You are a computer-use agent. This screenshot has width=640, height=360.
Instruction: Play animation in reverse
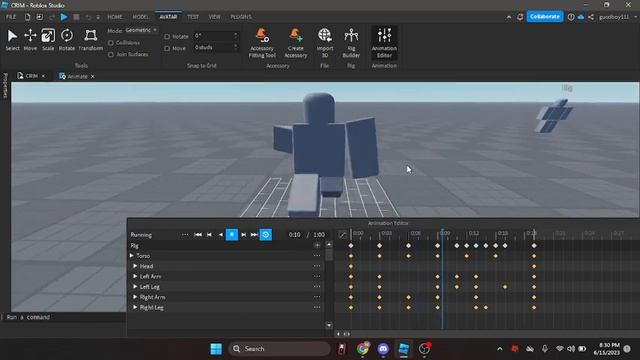(221, 235)
